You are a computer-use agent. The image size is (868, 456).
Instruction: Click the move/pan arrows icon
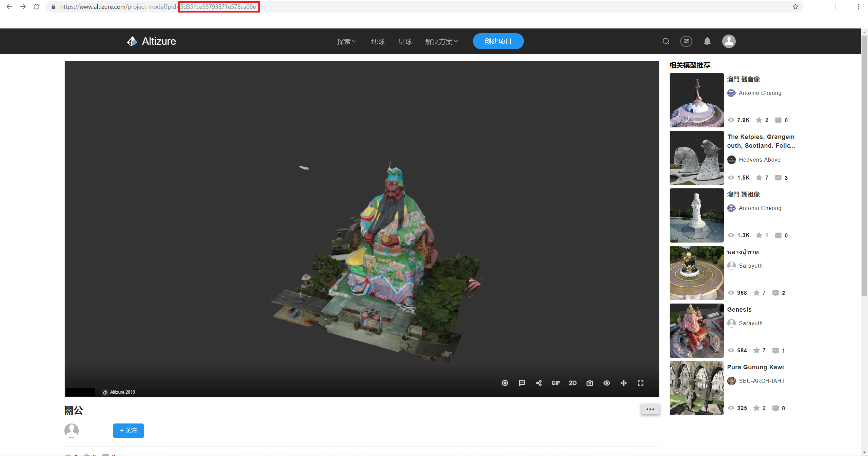624,383
